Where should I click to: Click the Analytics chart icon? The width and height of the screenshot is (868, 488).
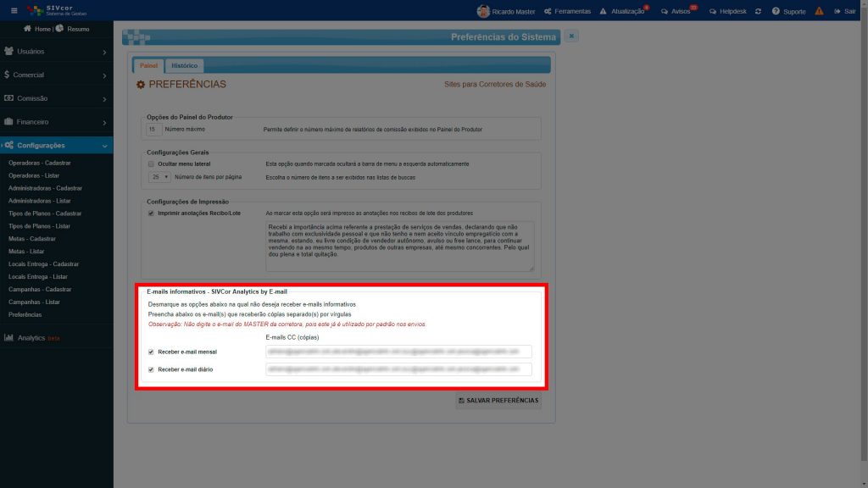tap(8, 337)
